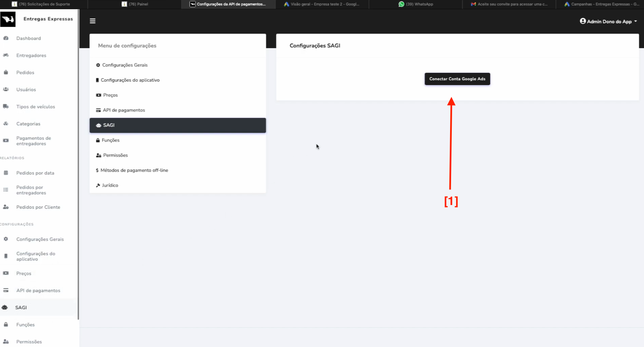Click the Pedidos bag icon
The width and height of the screenshot is (644, 347).
point(6,73)
